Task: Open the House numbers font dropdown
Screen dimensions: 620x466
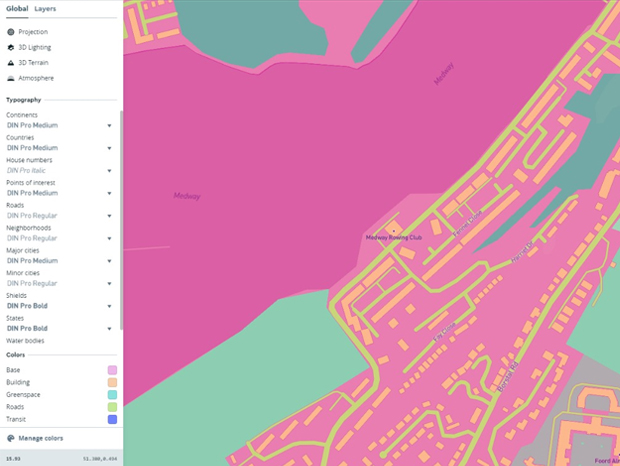Action: [59, 170]
